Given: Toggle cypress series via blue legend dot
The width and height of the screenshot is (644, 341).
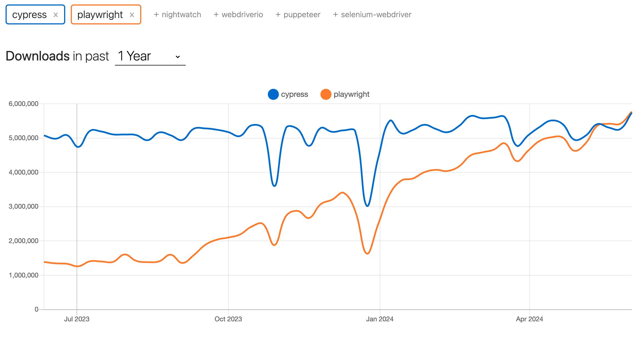Looking at the screenshot, I should click(273, 94).
